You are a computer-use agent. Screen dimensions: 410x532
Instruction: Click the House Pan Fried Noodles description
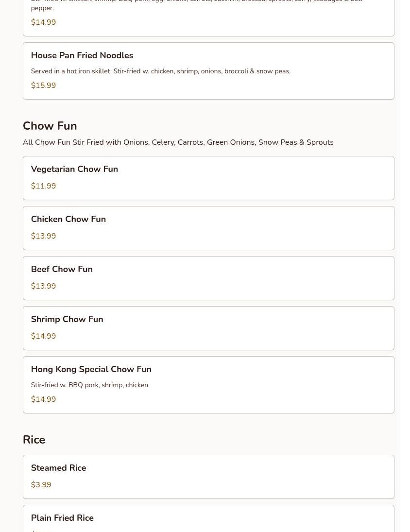pyautogui.click(x=160, y=71)
